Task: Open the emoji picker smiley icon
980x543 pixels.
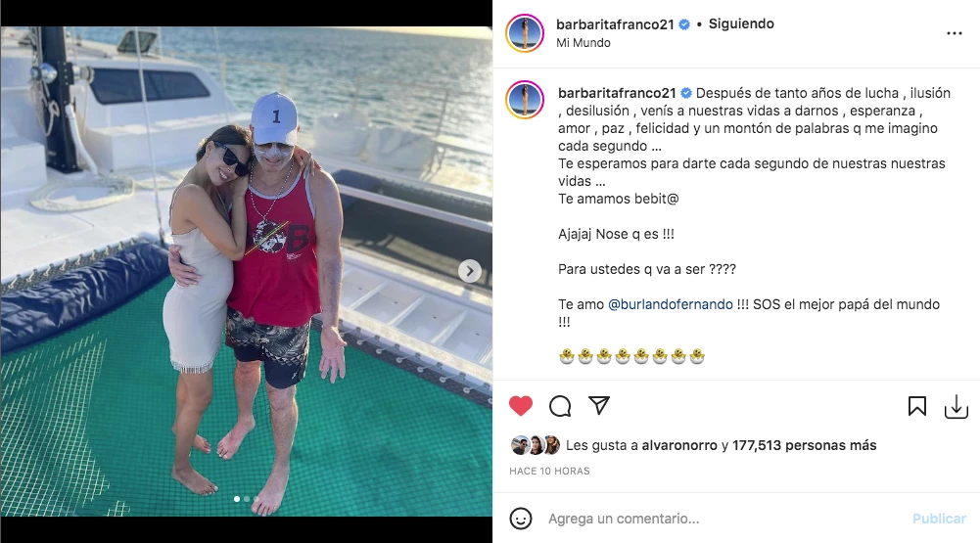Action: point(521,518)
